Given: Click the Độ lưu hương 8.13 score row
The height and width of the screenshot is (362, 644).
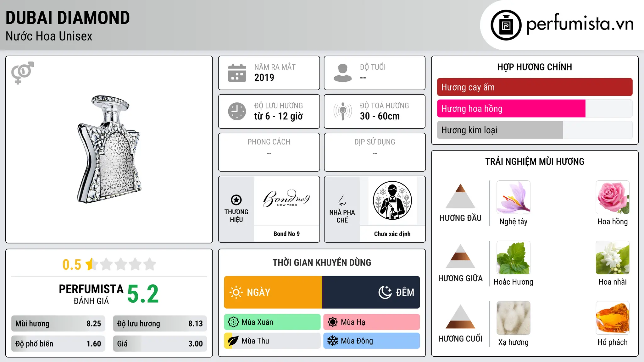Looking at the screenshot, I should point(160,323).
